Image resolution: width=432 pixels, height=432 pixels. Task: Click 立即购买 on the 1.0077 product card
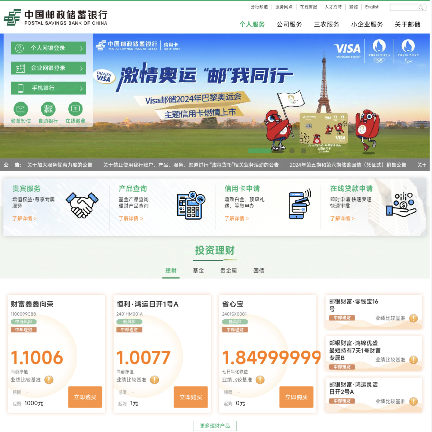click(x=191, y=397)
